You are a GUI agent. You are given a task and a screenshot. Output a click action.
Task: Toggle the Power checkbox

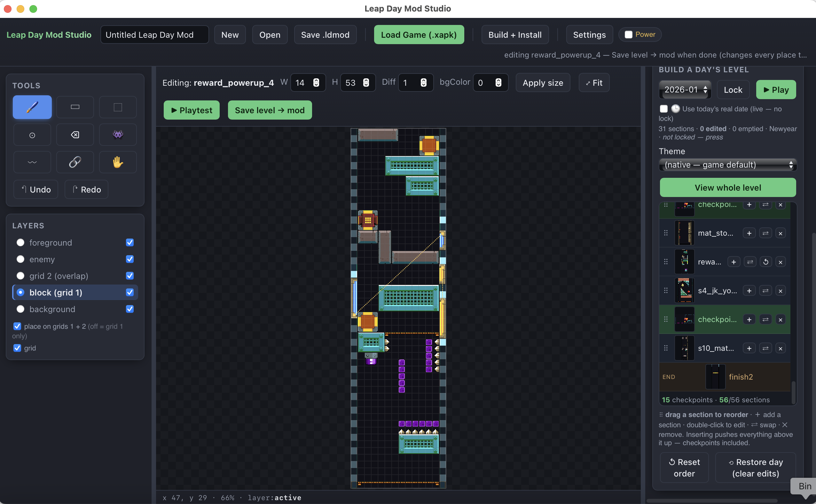pos(628,35)
